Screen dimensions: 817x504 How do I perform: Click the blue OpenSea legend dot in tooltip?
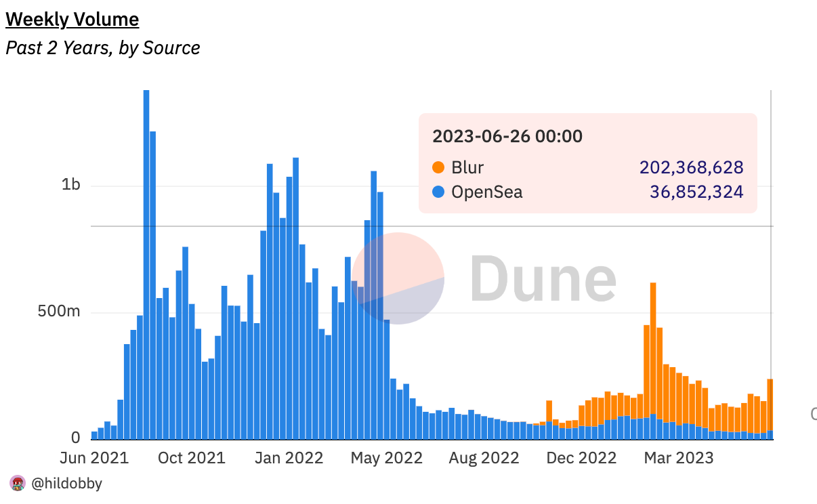pyautogui.click(x=438, y=192)
